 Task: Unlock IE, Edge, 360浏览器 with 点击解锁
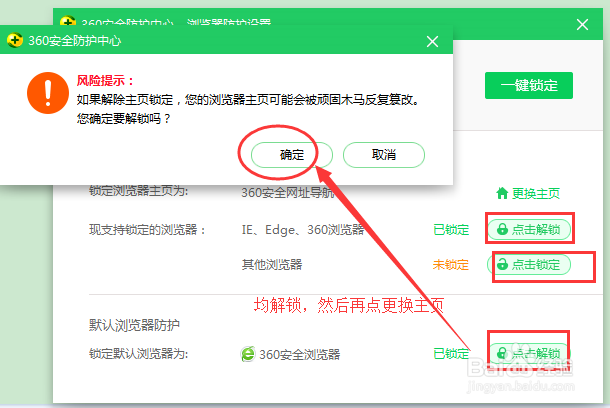click(529, 229)
